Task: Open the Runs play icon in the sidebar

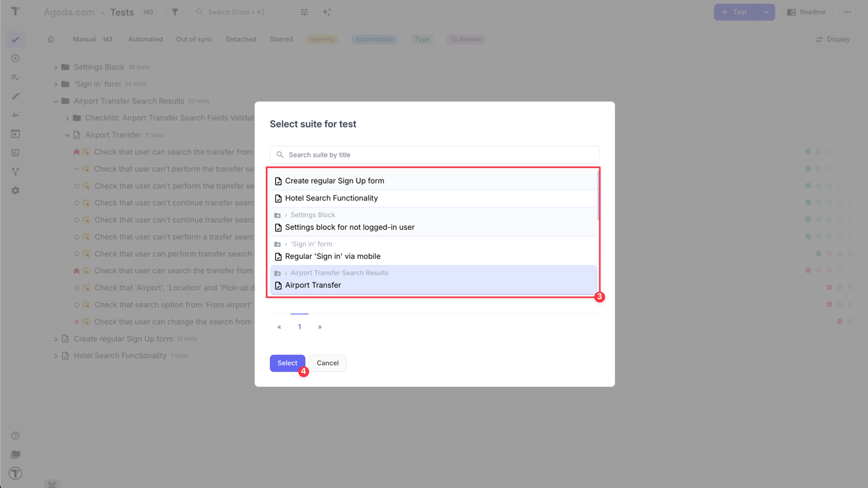Action: 15,58
